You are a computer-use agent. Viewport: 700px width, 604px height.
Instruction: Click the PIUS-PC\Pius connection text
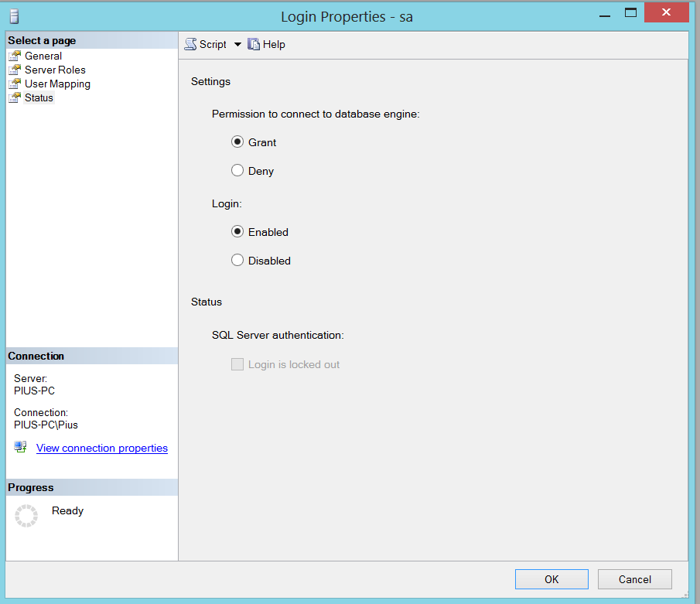point(46,425)
